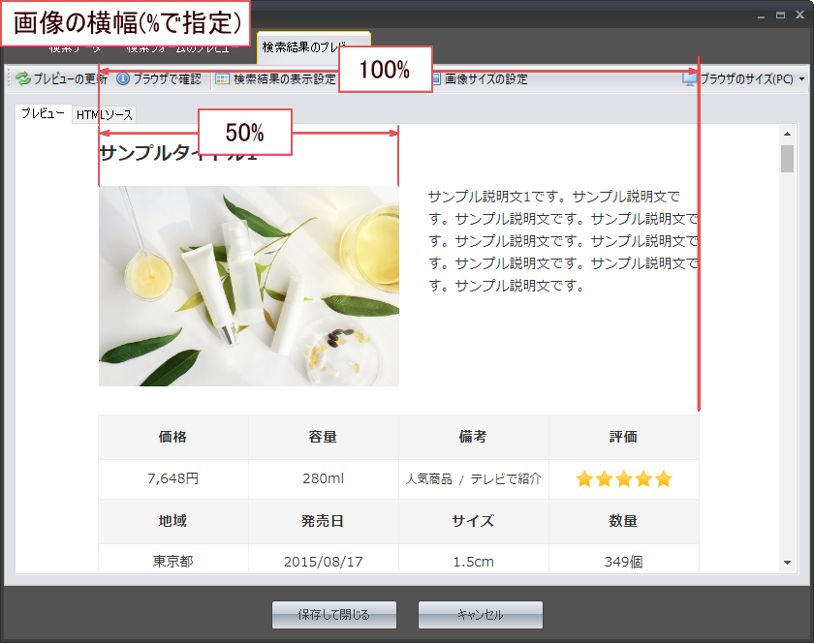Image resolution: width=814 pixels, height=644 pixels.
Task: Click the プレビューの更新 refresh icon
Action: (22, 79)
